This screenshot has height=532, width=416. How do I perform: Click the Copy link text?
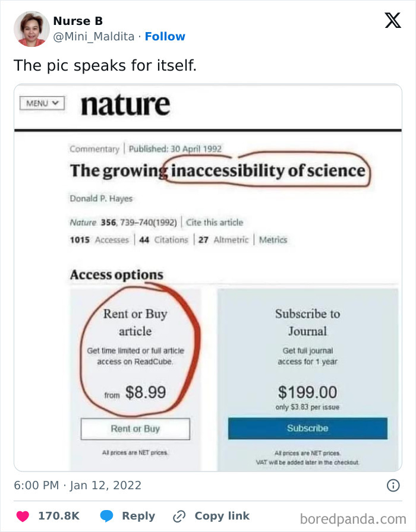(x=222, y=516)
